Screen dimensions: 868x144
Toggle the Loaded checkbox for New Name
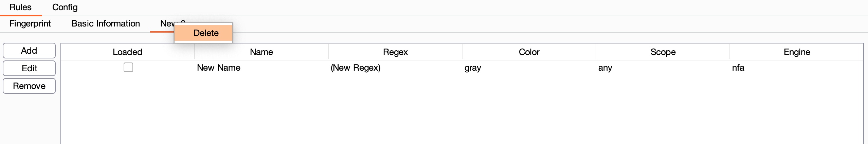coord(128,67)
